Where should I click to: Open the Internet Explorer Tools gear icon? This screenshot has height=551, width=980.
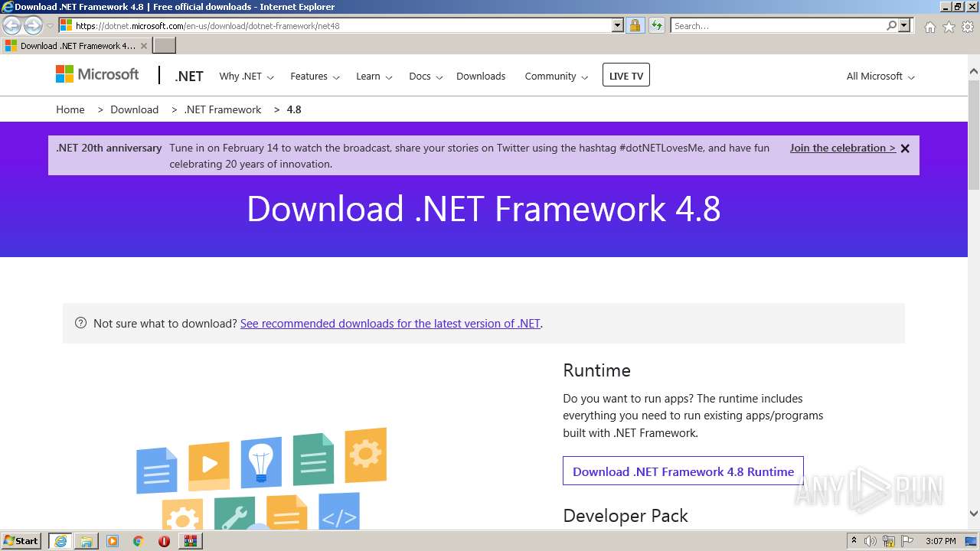968,27
